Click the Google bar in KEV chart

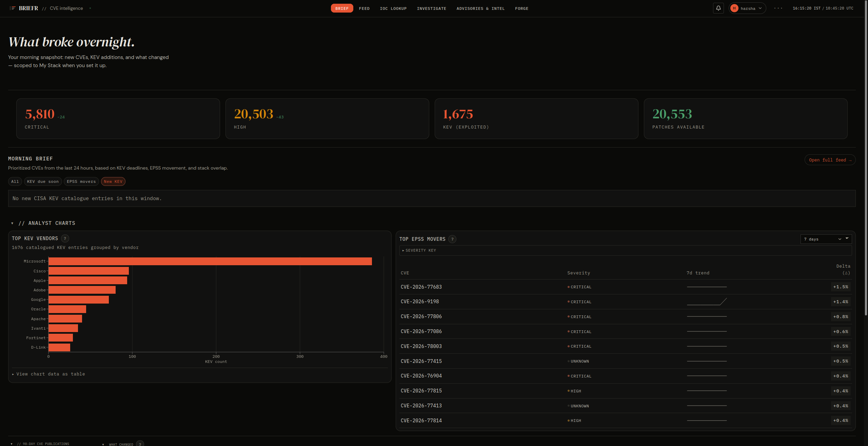(79, 299)
